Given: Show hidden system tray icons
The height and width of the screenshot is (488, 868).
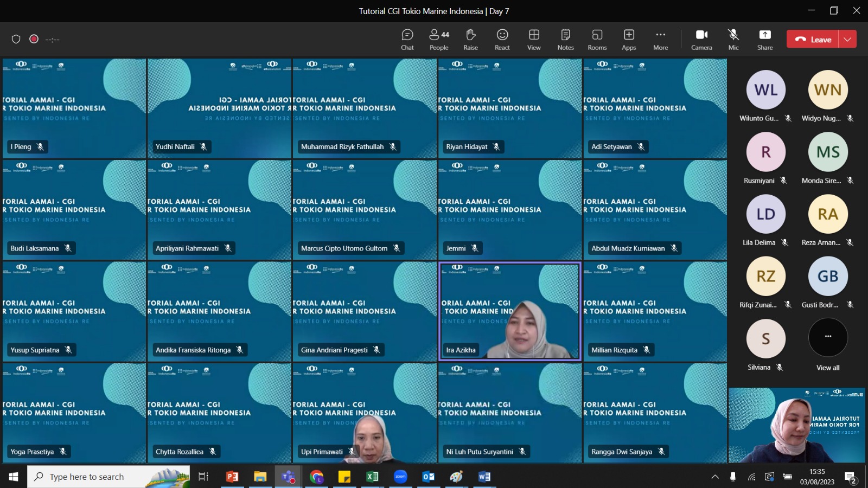Looking at the screenshot, I should point(715,477).
